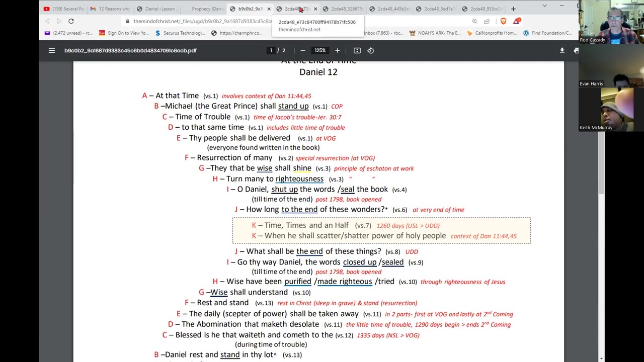This screenshot has width=644, height=362.
Task: Go back to previous page
Action: click(47, 21)
